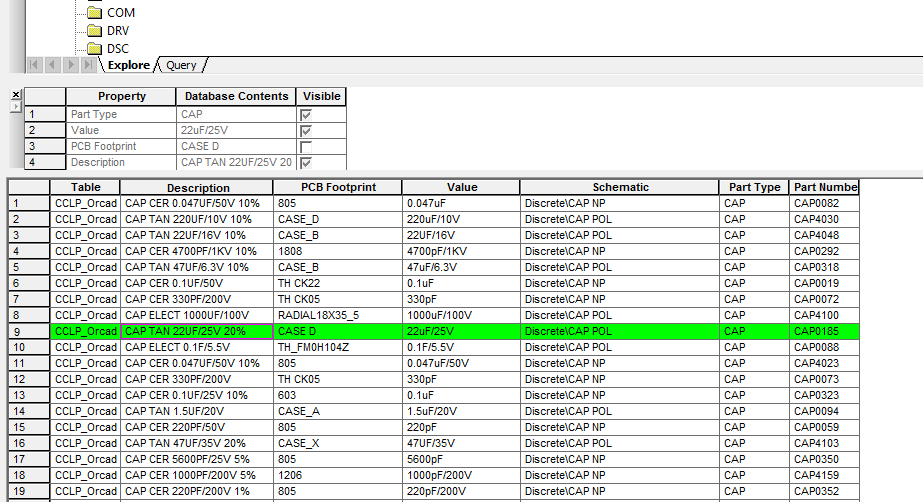The width and height of the screenshot is (923, 502).
Task: Jump to first tab arrow
Action: 34,65
